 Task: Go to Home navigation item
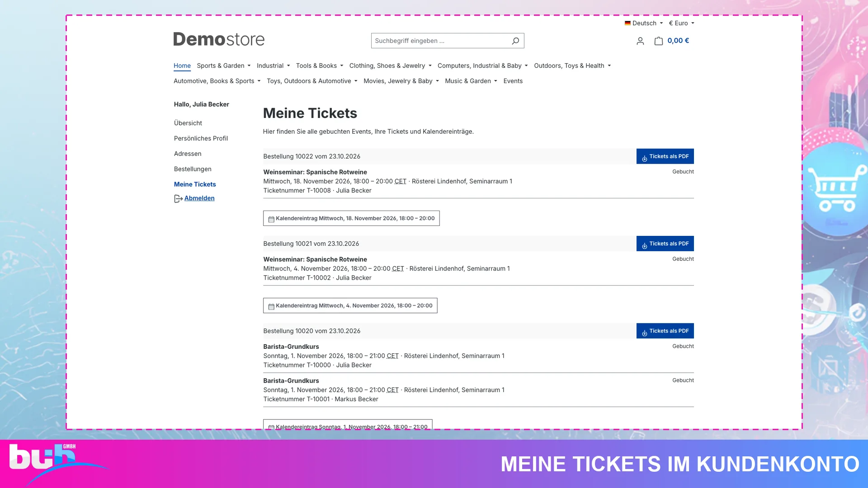tap(182, 66)
